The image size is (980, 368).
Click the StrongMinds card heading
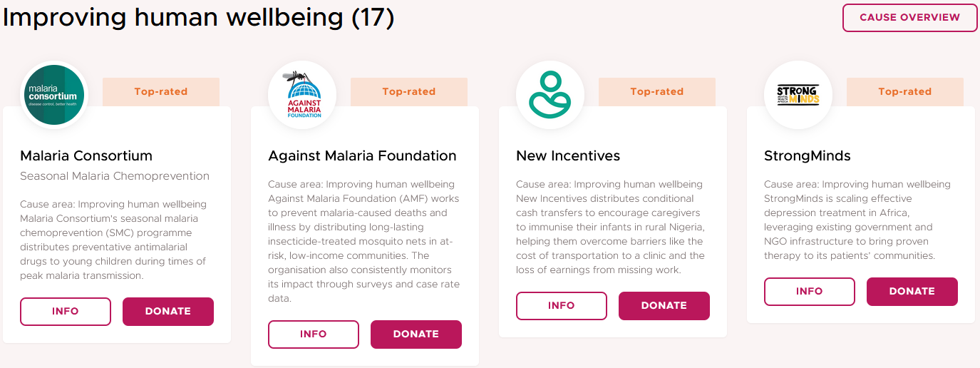(808, 155)
